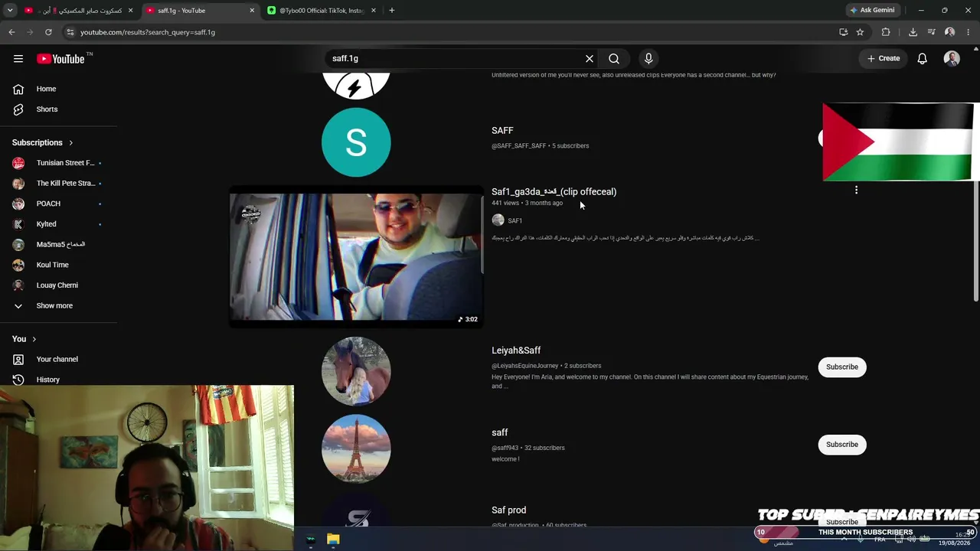980x551 pixels.
Task: Click the Ask Gemini button
Action: [x=872, y=11]
